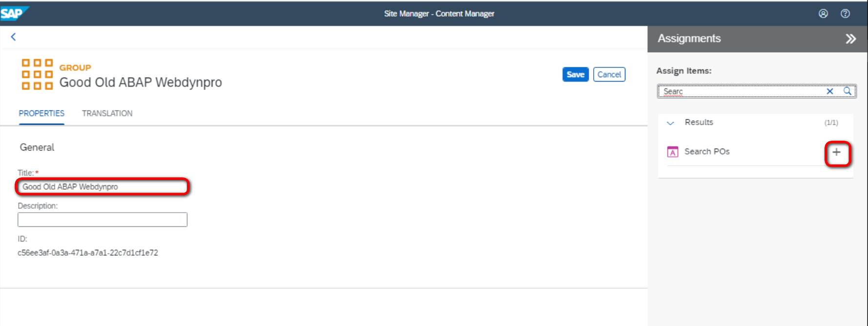Switch to the PROPERTIES tab

41,113
